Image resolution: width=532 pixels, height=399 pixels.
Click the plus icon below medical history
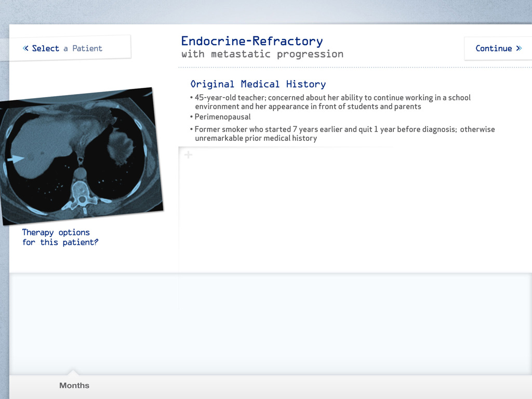click(188, 155)
